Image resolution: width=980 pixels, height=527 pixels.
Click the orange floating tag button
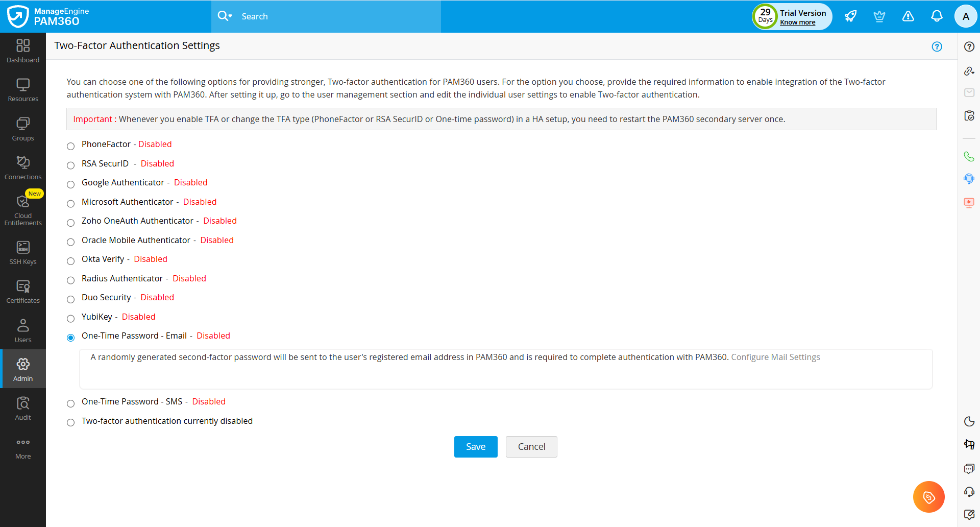point(929,497)
